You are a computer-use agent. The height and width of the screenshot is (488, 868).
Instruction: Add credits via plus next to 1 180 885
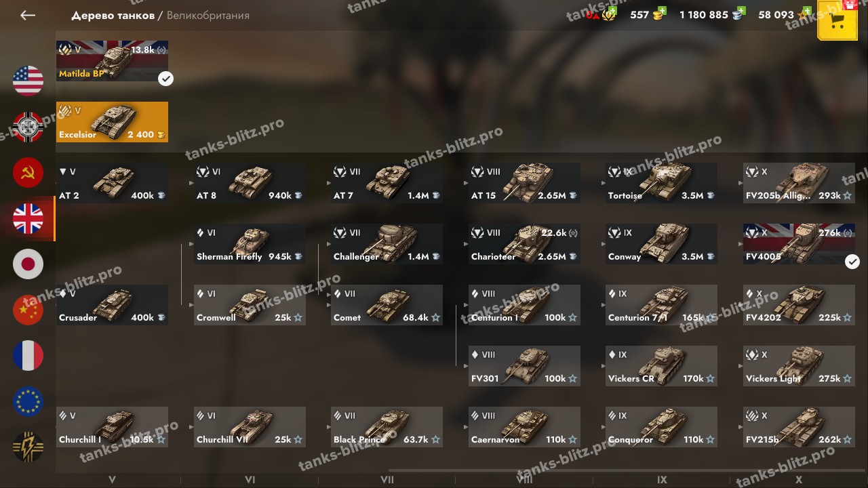point(741,11)
